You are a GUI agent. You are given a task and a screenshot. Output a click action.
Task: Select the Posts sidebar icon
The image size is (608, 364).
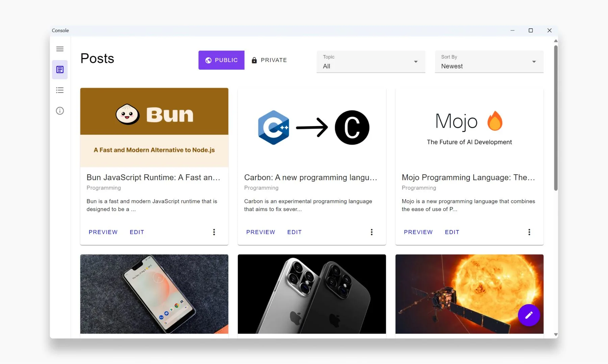tap(60, 70)
